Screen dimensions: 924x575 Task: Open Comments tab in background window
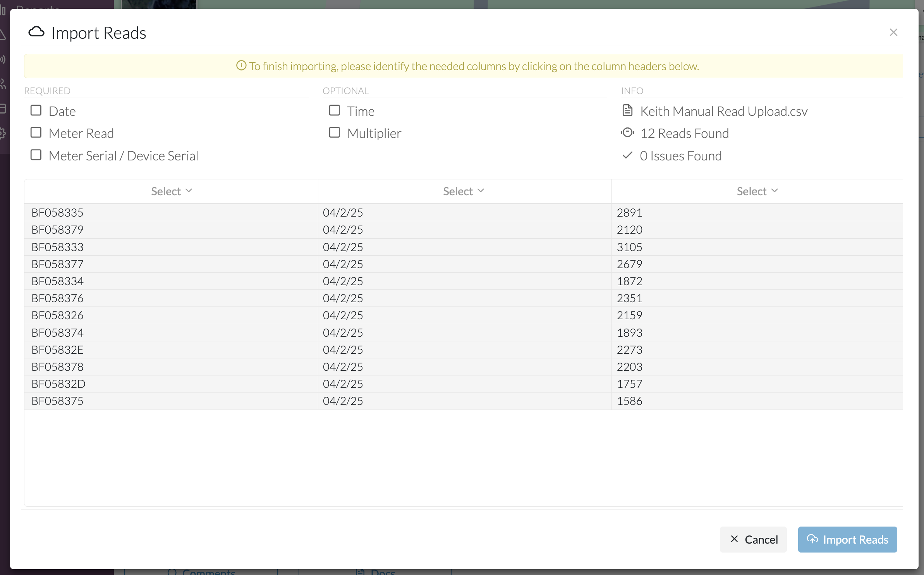coord(201,572)
